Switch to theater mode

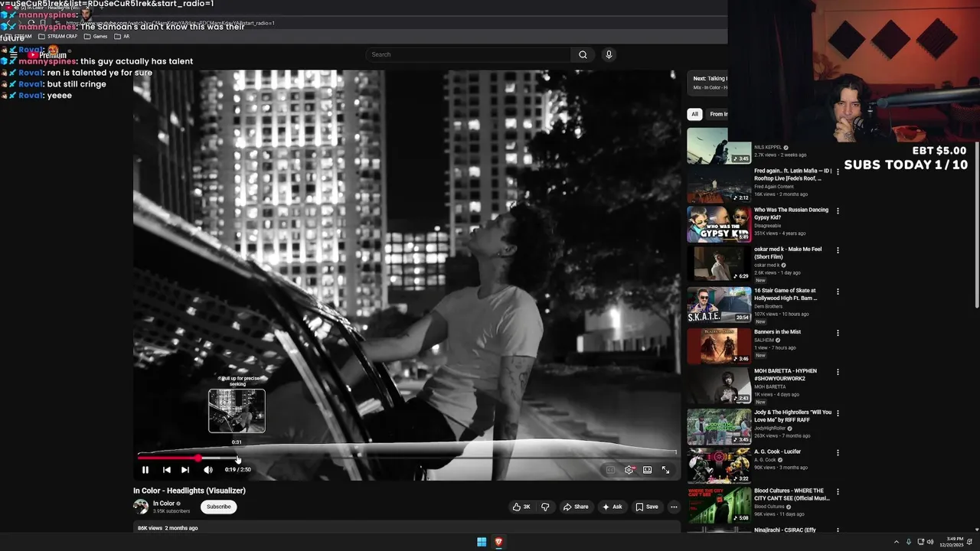(x=647, y=470)
